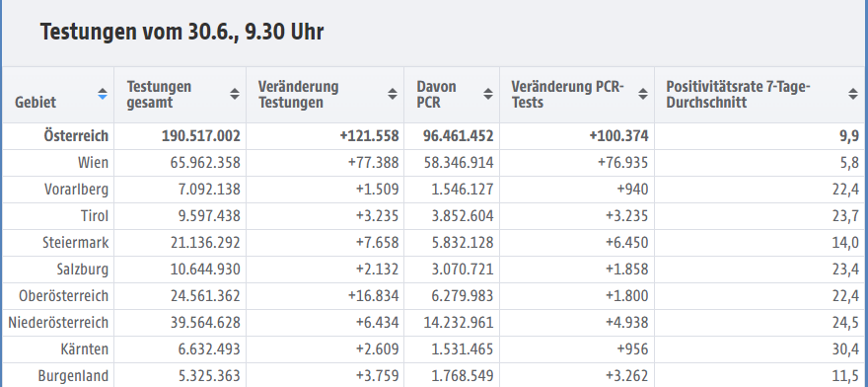Select the Steiermark region cell
The height and width of the screenshot is (387, 868).
click(76, 243)
